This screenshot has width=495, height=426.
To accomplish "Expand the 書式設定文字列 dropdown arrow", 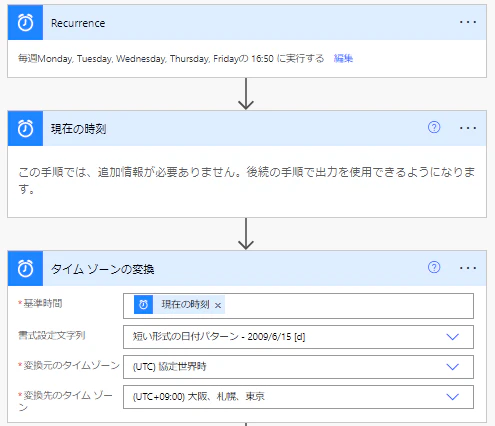I will coord(452,337).
